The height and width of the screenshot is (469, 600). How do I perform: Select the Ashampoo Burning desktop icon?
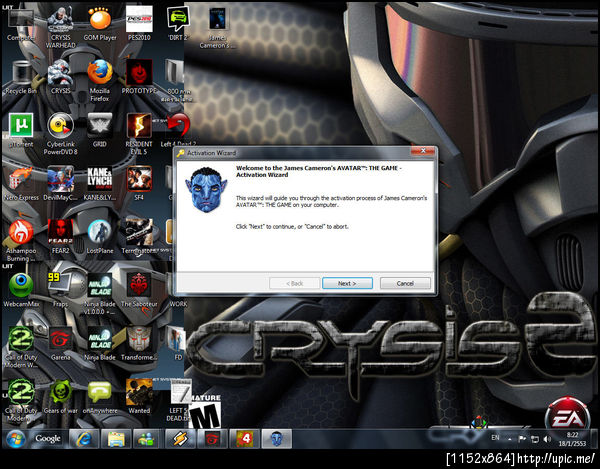(x=21, y=241)
